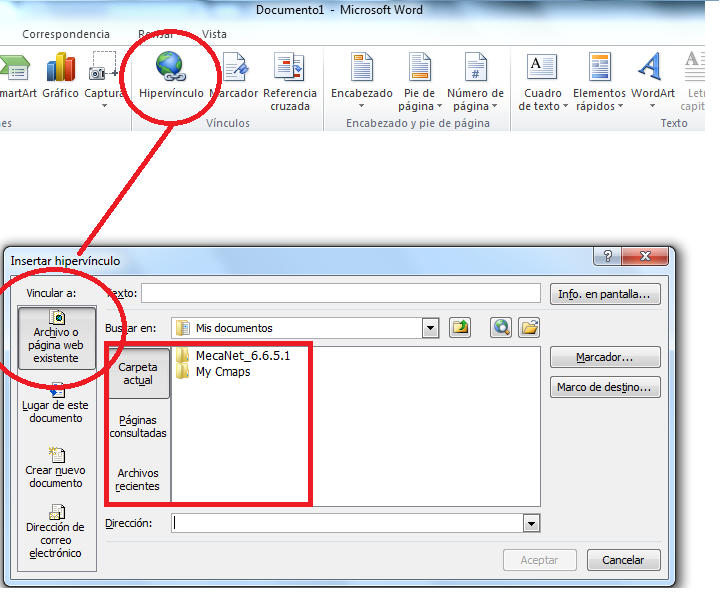This screenshot has height=606, width=720.
Task: Close the Insertar hipervínculo dialog
Action: click(x=645, y=256)
